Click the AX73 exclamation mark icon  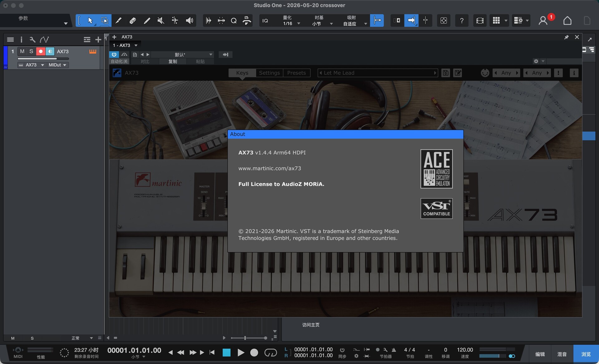coord(558,73)
